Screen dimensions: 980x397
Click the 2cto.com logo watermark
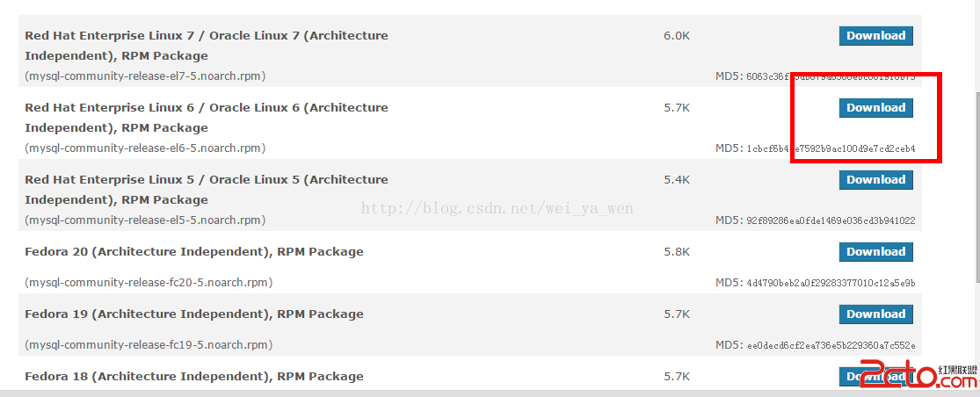(x=917, y=376)
